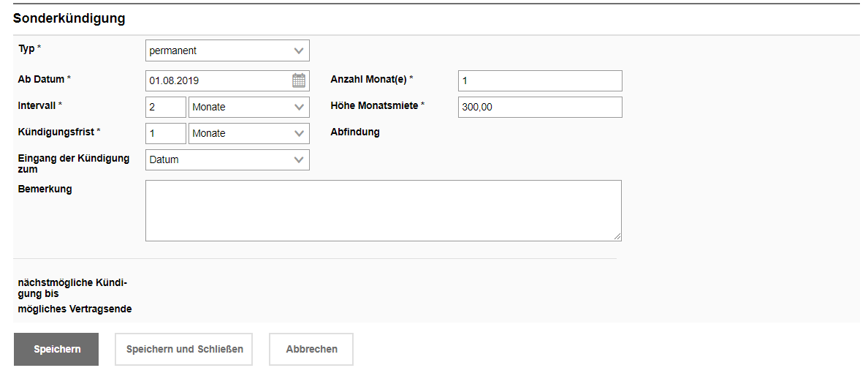Click the Sonderkündigung section heading
The height and width of the screenshot is (376, 868).
pos(69,19)
